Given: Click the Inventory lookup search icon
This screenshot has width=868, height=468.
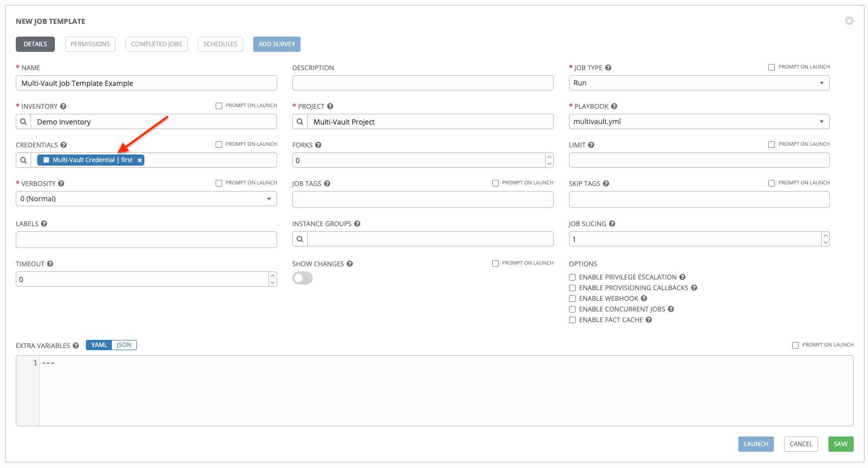Looking at the screenshot, I should point(23,122).
